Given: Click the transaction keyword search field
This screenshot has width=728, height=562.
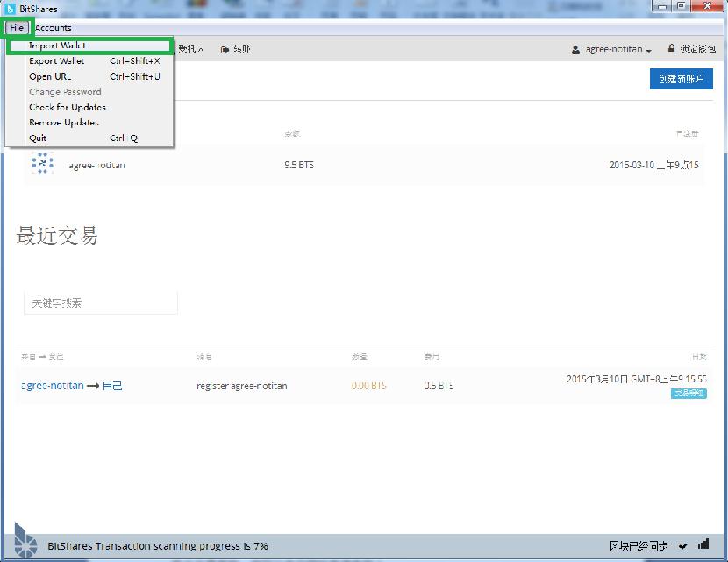Looking at the screenshot, I should [100, 302].
